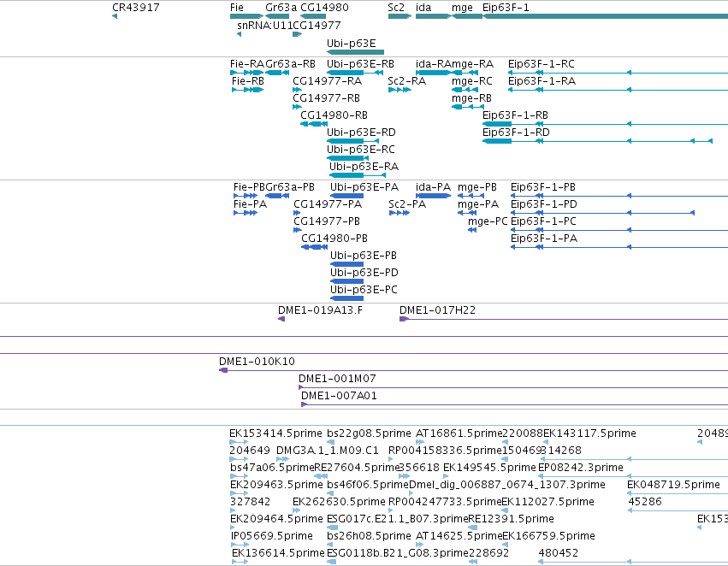Select the CG14977-PA protein label
The image size is (728, 566).
(x=328, y=204)
